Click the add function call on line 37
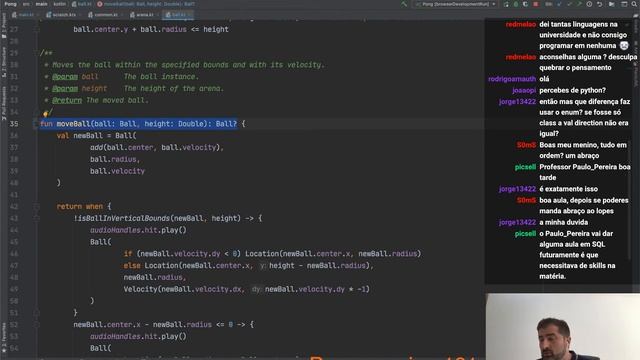The width and height of the screenshot is (640, 360). click(x=97, y=147)
